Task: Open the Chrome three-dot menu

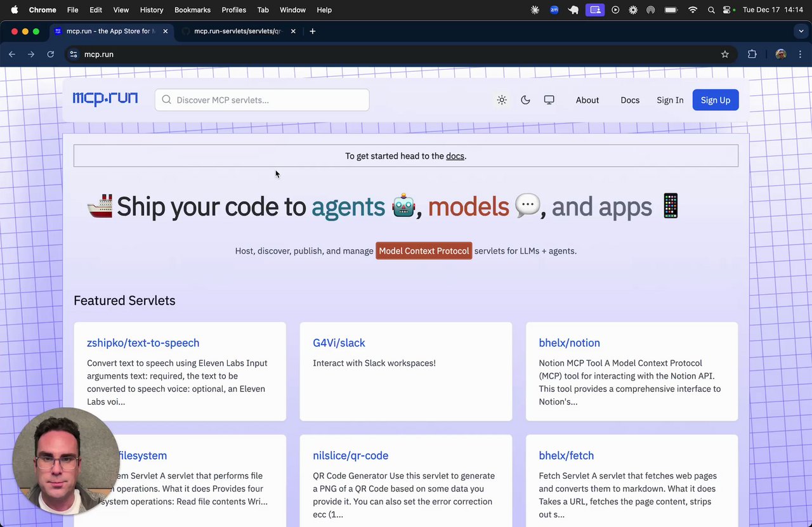Action: (800, 55)
